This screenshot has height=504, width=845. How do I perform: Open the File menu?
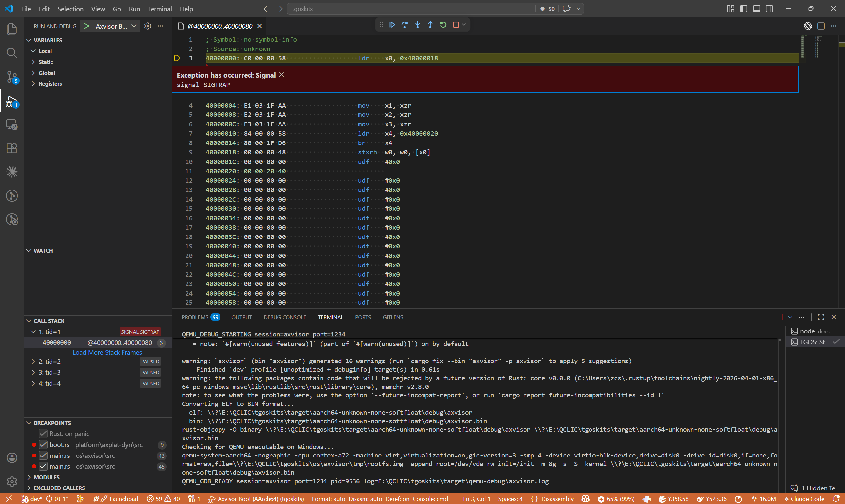pos(26,9)
